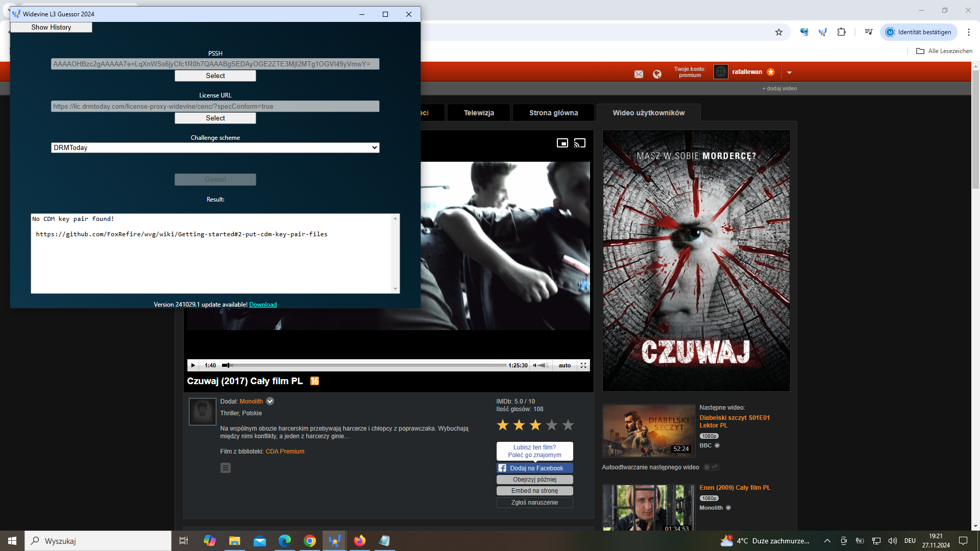
Task: Bookmark this page with the star icon
Action: point(779,32)
